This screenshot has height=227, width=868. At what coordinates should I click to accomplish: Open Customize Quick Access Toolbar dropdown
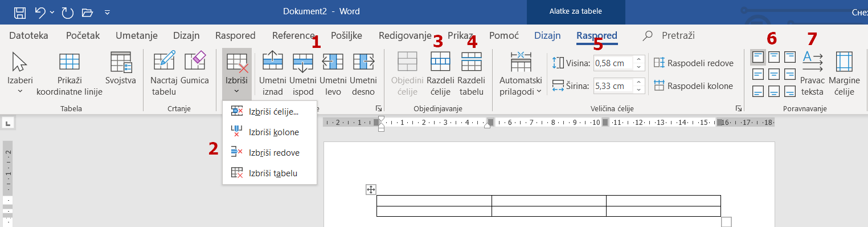click(x=107, y=12)
